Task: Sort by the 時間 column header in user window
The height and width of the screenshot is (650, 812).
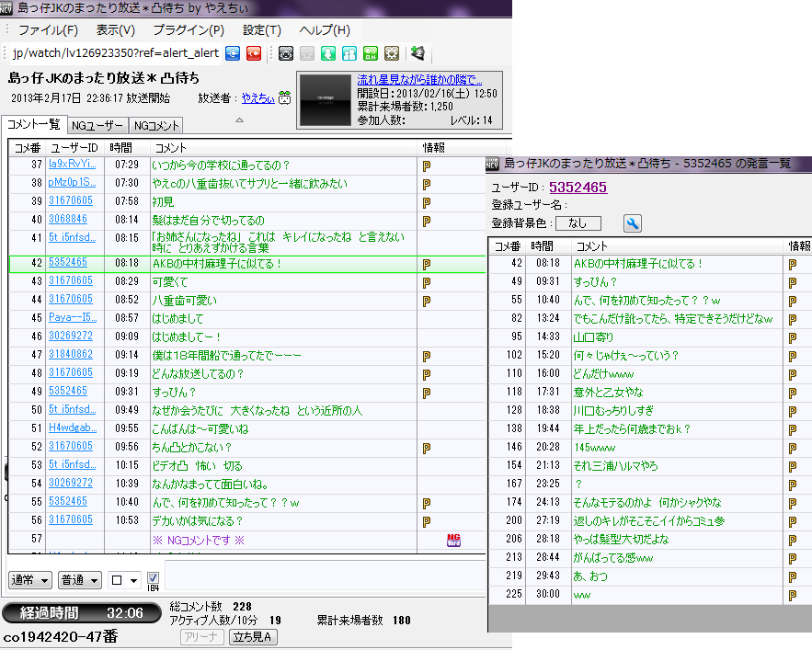Action: (x=548, y=246)
